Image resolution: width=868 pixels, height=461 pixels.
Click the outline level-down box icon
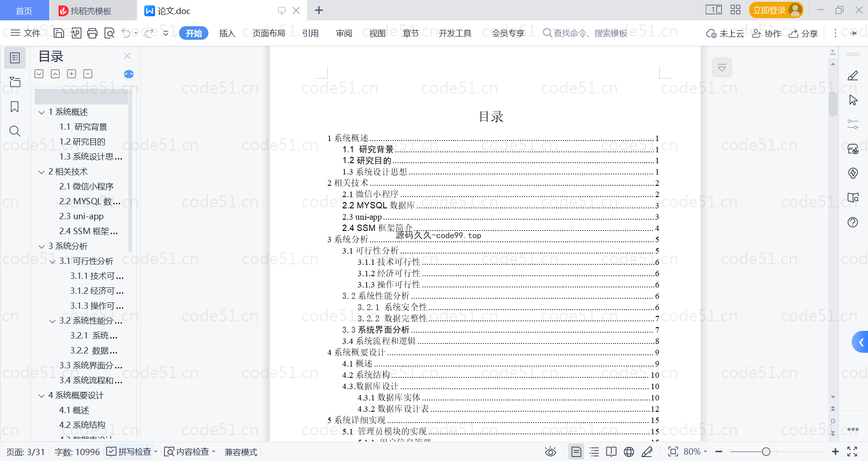coord(39,74)
